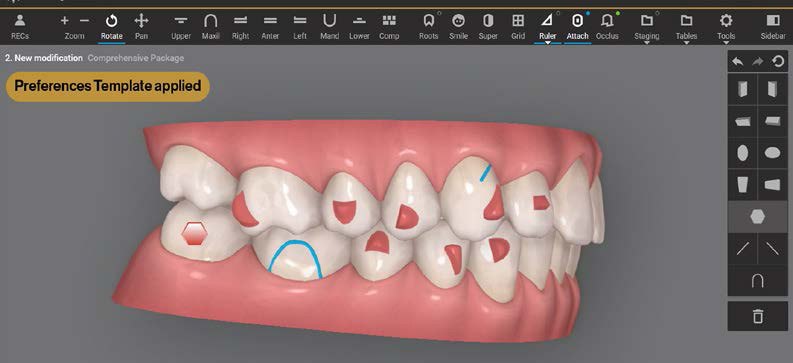Toggle the Sidebar panel

click(773, 27)
